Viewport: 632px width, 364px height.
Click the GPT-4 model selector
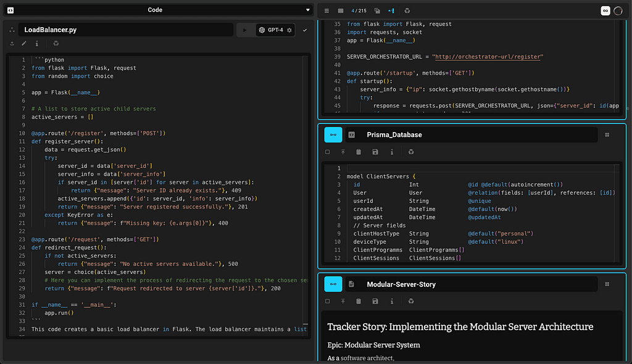click(x=275, y=30)
